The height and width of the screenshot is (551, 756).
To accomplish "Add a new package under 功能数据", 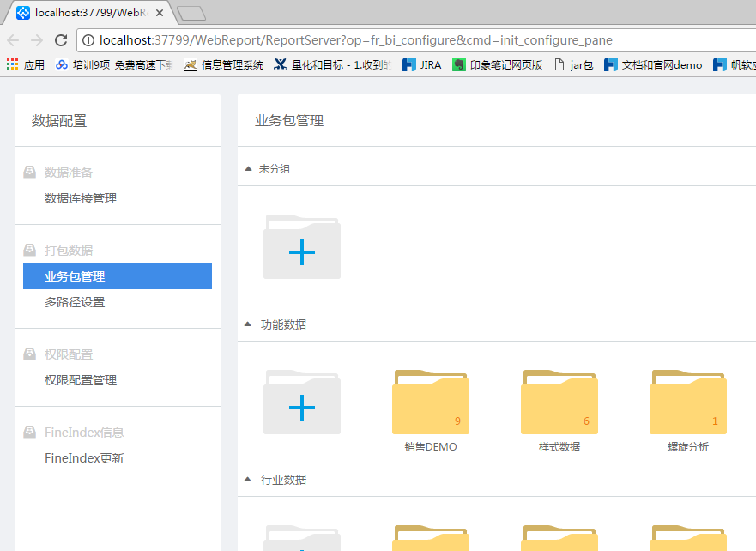I will pos(302,402).
